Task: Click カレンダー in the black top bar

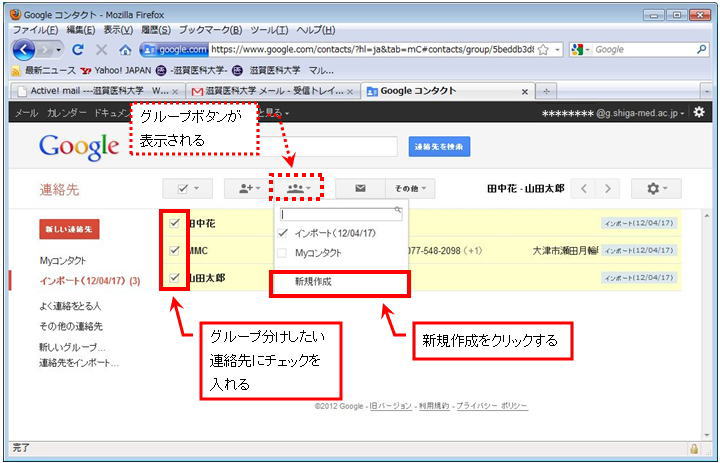Action: coord(67,113)
